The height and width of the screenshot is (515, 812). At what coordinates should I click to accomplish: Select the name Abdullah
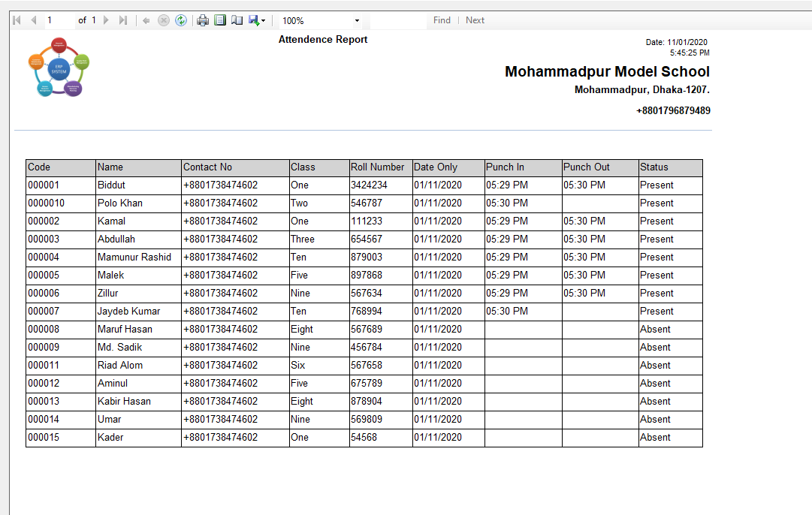tap(116, 239)
